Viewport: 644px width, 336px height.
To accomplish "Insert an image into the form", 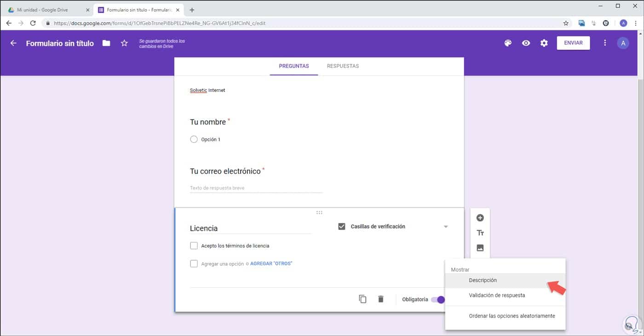I will (480, 247).
